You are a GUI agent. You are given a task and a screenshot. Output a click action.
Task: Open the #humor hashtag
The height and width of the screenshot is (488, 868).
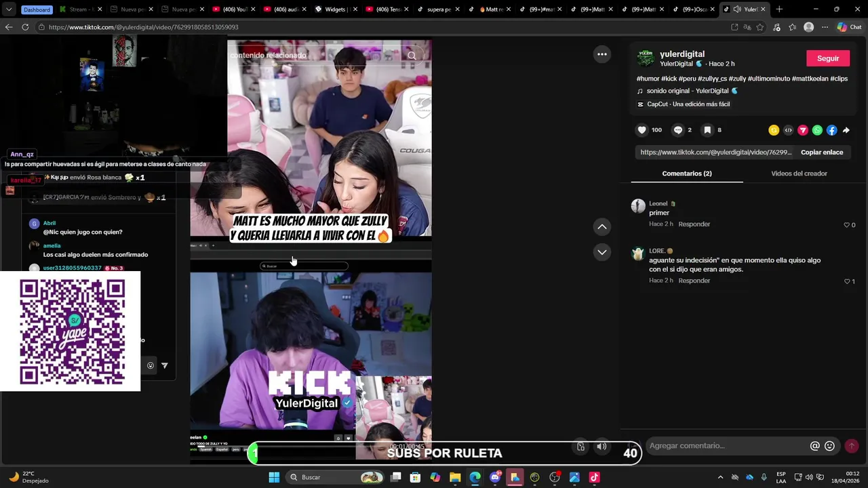[648, 79]
